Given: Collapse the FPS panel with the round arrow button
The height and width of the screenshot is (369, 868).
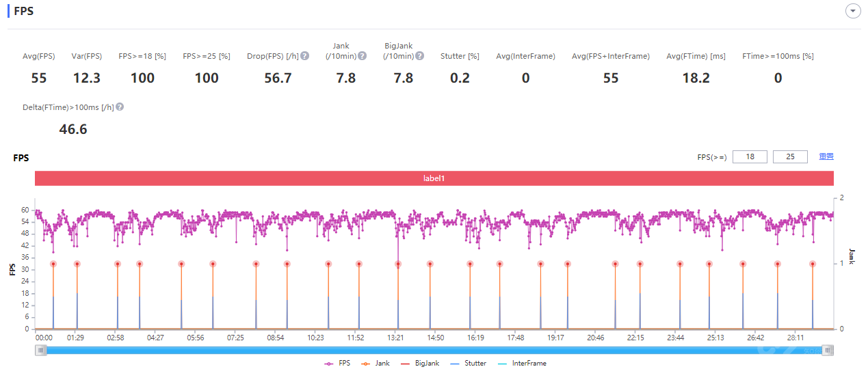Looking at the screenshot, I should pos(852,11).
